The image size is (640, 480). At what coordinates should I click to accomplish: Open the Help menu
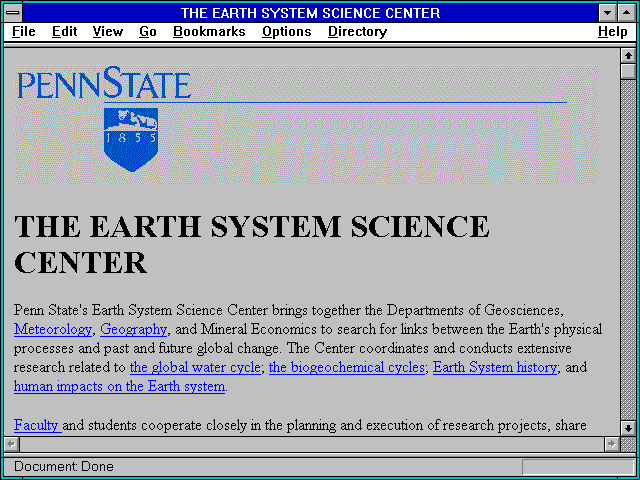[612, 32]
